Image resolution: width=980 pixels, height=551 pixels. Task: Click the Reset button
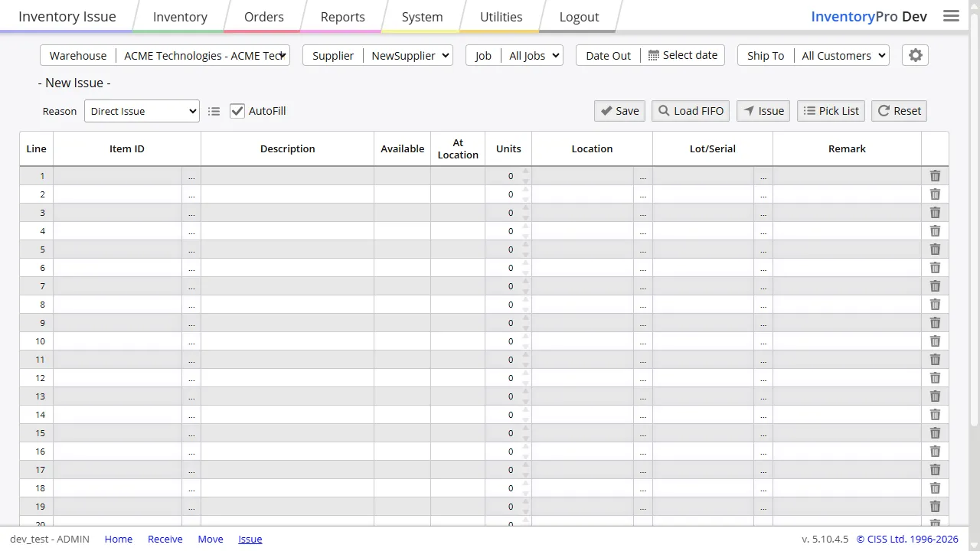[899, 111]
